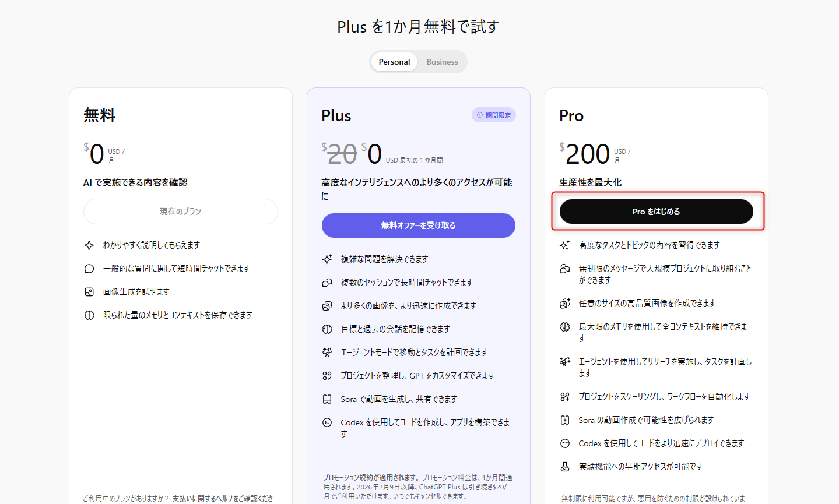
Task: Click the projects grid icon in Plus plan
Action: coord(327,376)
